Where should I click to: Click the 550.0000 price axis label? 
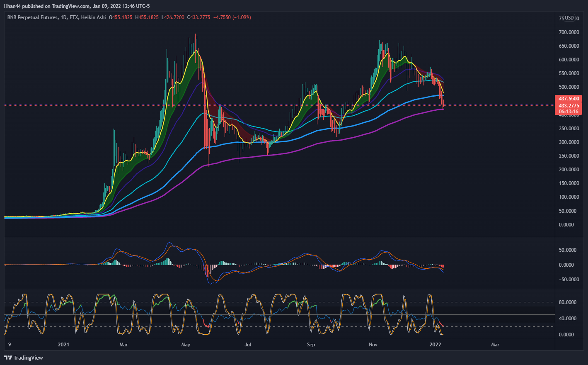[569, 73]
